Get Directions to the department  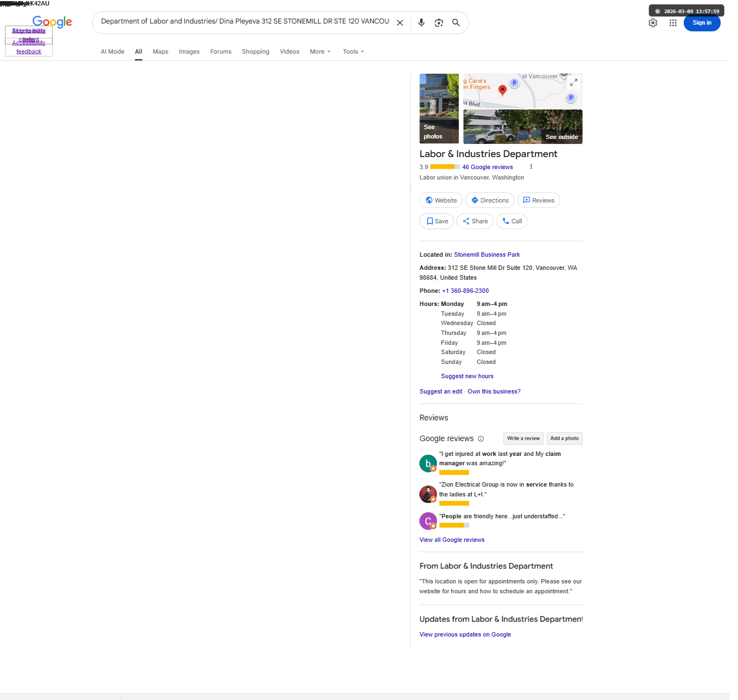[x=490, y=200]
